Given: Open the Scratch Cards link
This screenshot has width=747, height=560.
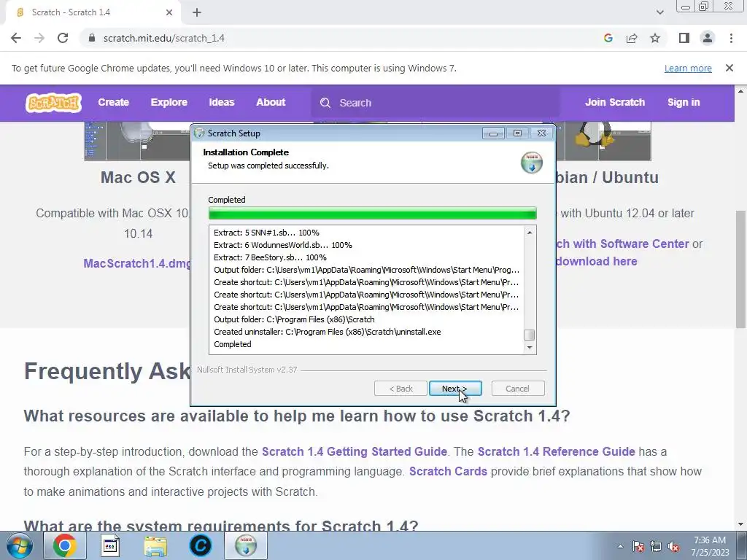Looking at the screenshot, I should (x=449, y=472).
